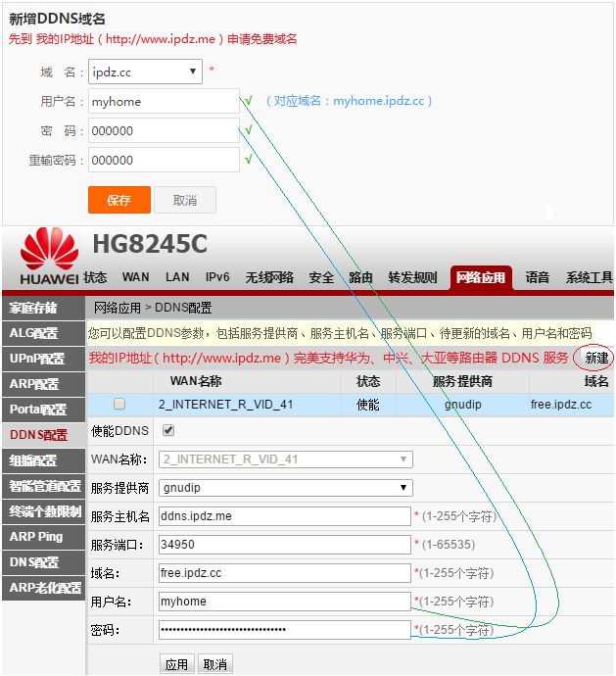Click the 取消 button next to 应用
The width and height of the screenshot is (616, 676).
point(215,664)
